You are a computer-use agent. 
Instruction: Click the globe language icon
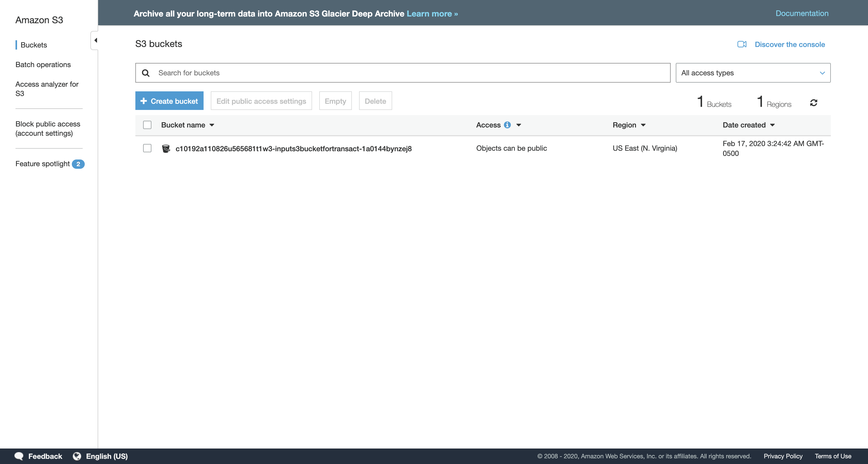click(x=77, y=456)
